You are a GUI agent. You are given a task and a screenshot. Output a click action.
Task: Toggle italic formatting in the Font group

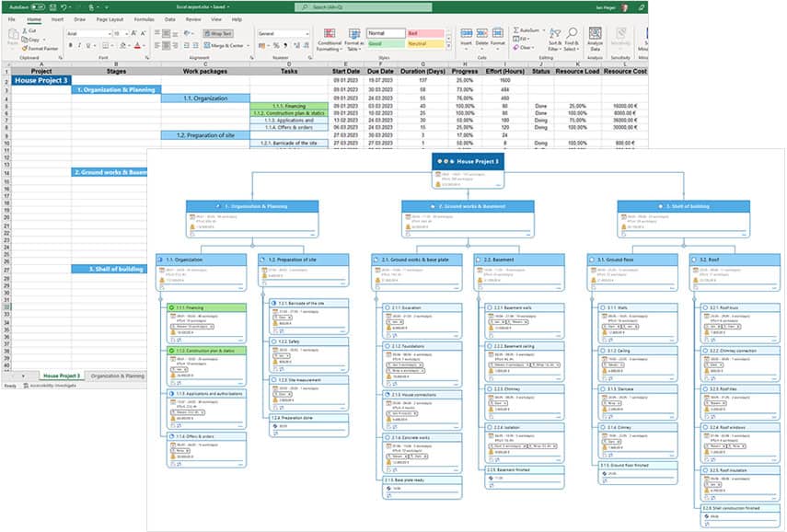tap(80, 44)
